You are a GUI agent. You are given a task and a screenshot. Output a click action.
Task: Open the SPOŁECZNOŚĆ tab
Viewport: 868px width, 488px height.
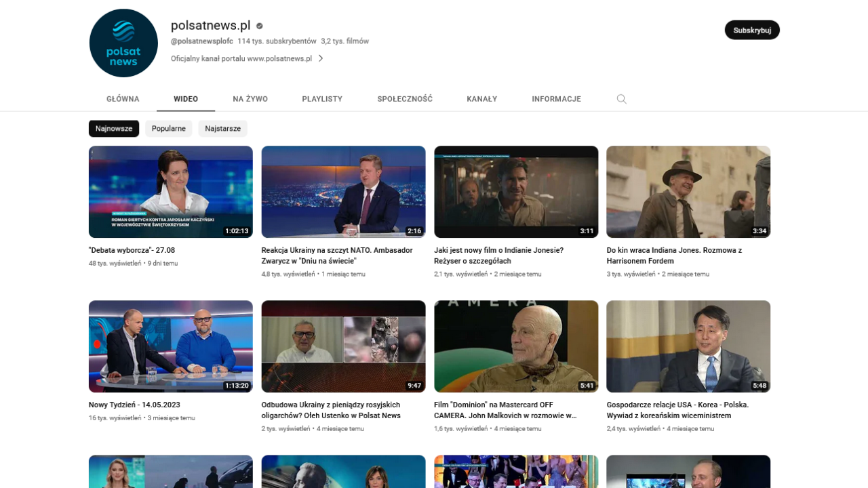(x=405, y=99)
